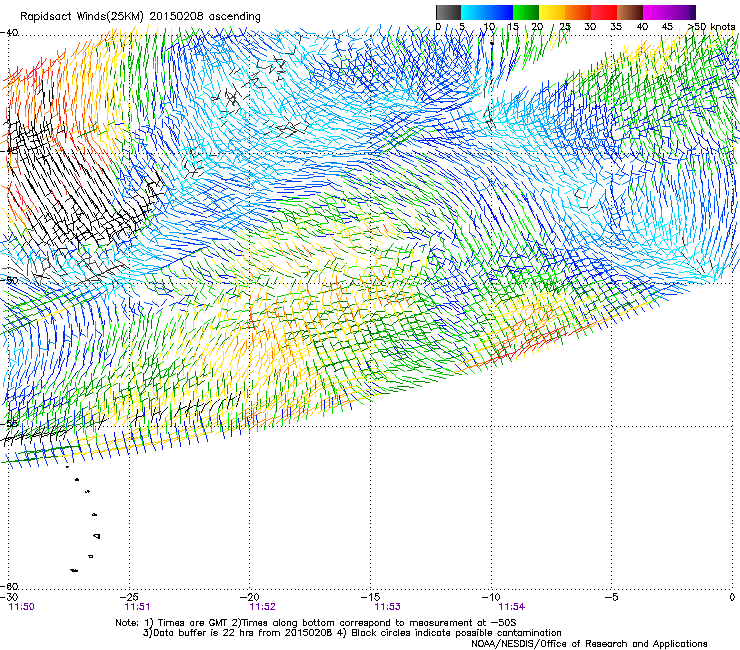Click the '-25' longitude axis label

129,597
